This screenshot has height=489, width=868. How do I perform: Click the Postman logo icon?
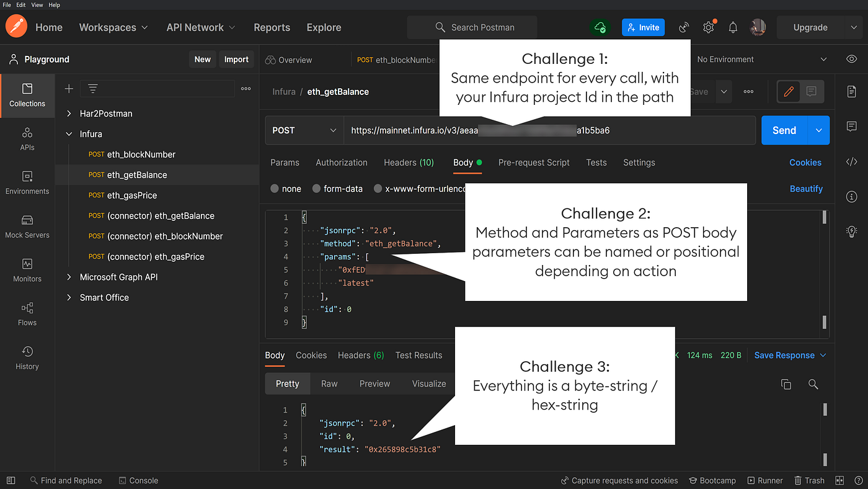pyautogui.click(x=16, y=27)
